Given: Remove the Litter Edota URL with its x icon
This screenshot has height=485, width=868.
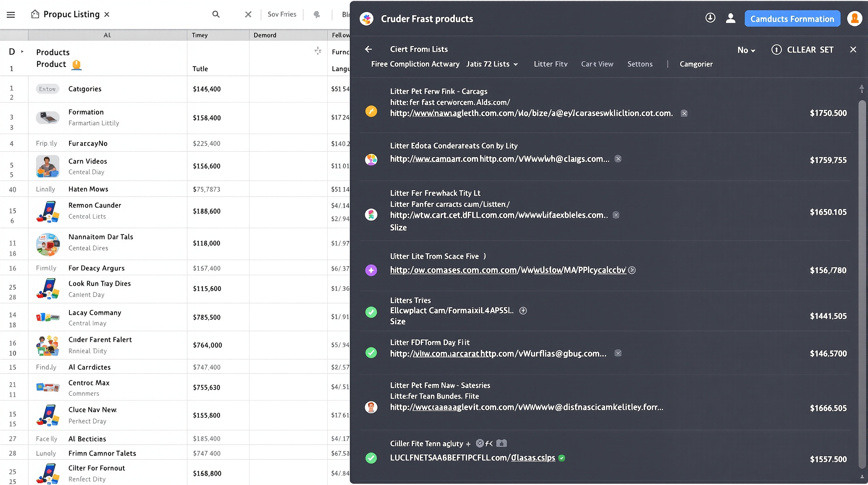Looking at the screenshot, I should [x=618, y=159].
